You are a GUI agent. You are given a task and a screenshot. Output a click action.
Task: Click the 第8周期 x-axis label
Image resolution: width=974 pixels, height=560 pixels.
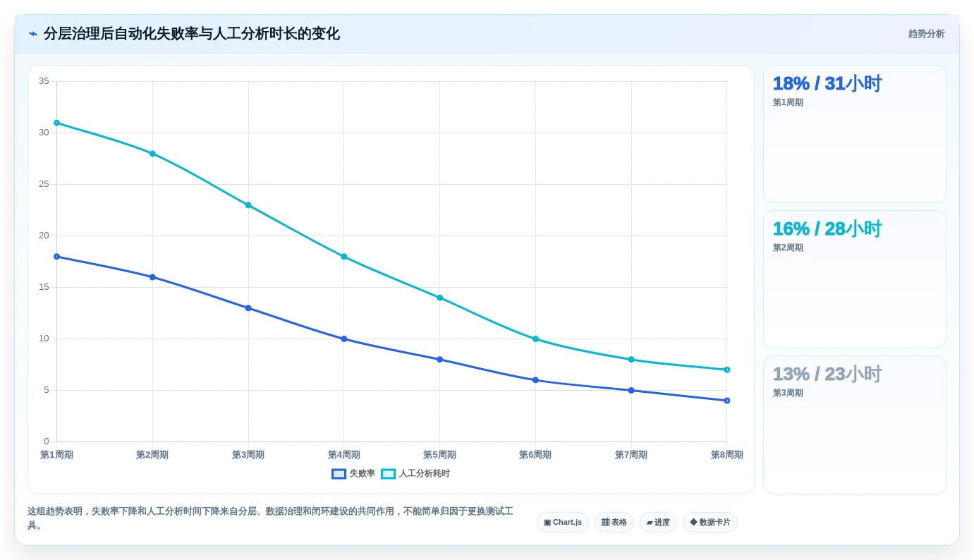(x=727, y=455)
